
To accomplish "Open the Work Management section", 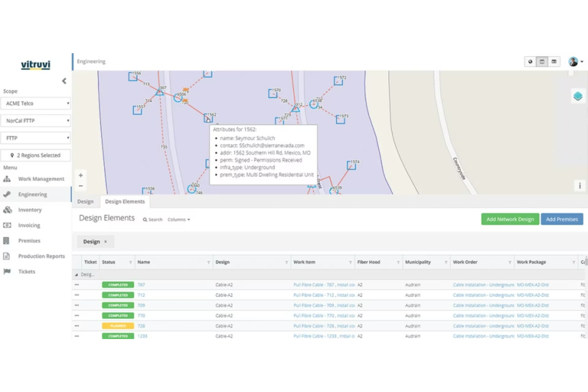I will [41, 179].
